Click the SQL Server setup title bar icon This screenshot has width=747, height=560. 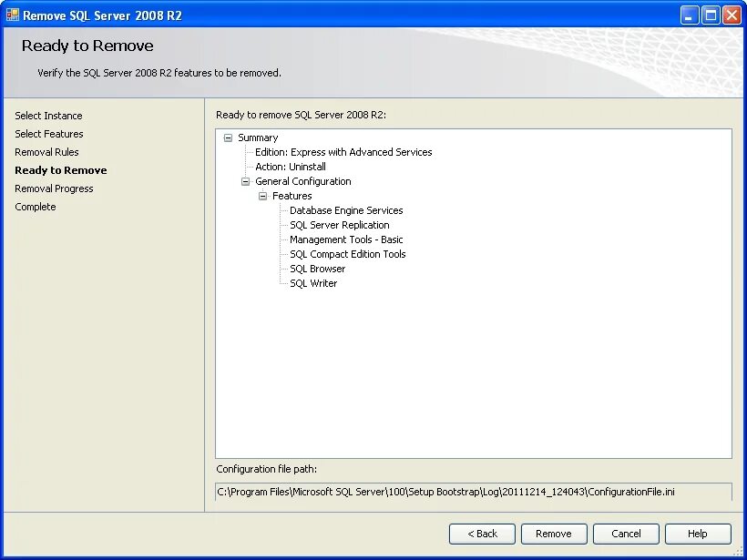13,15
